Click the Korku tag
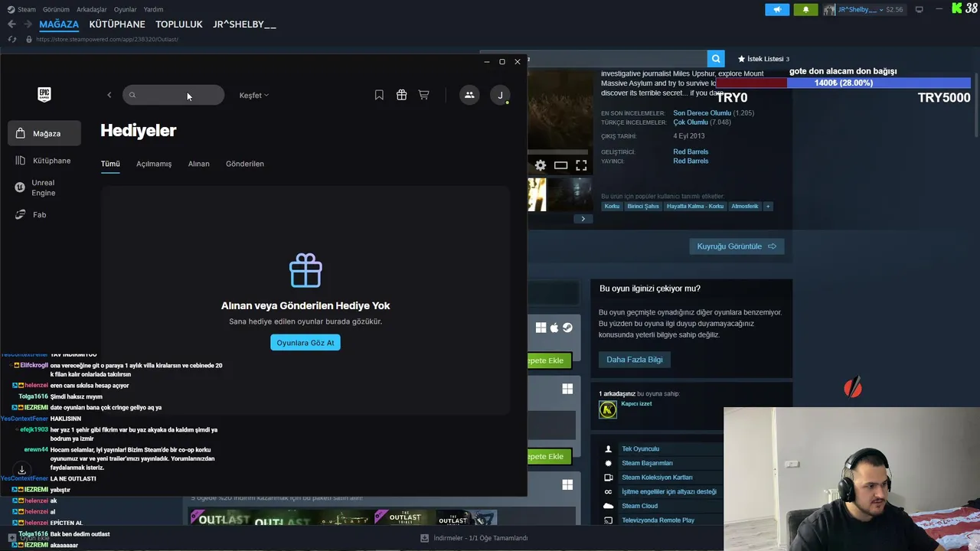This screenshot has width=980, height=551. click(x=612, y=207)
